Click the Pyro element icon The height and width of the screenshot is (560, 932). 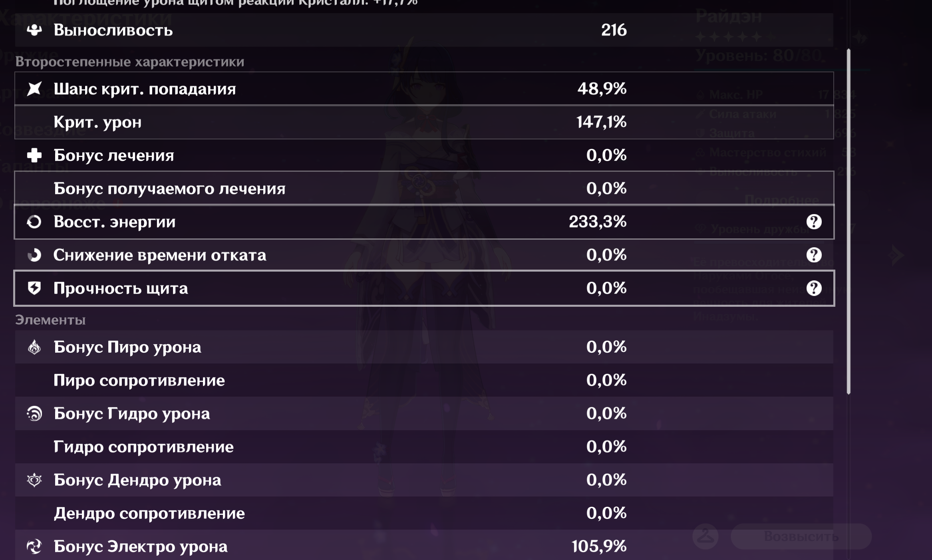click(x=34, y=347)
